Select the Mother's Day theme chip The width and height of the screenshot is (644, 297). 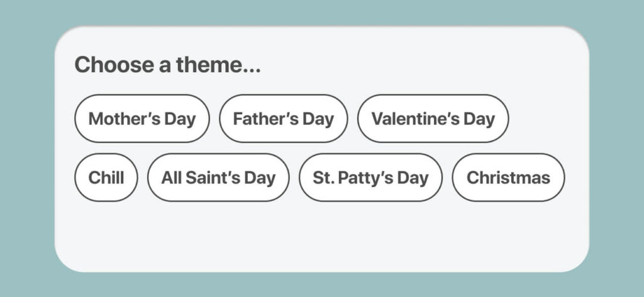click(142, 119)
